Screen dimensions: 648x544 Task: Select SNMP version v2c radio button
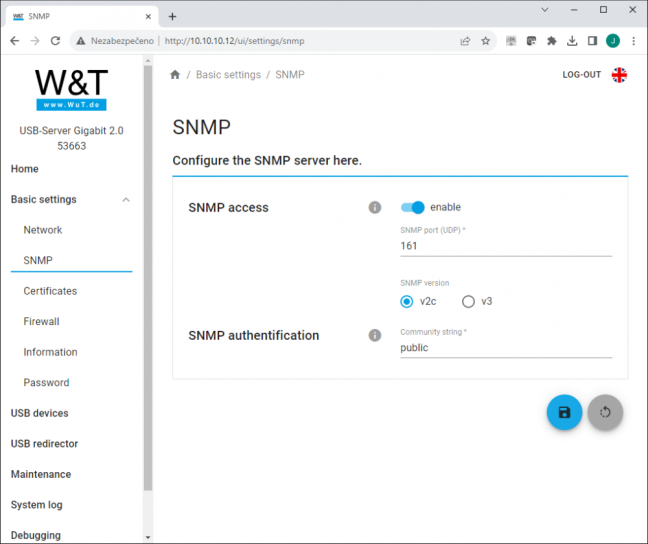click(407, 301)
